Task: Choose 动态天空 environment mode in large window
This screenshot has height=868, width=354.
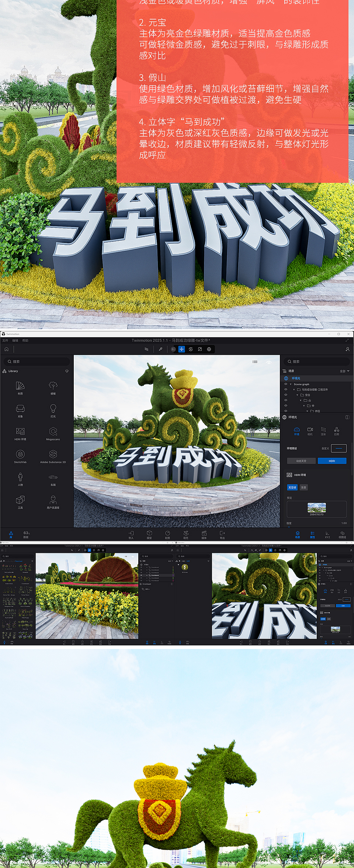Action: [x=301, y=461]
